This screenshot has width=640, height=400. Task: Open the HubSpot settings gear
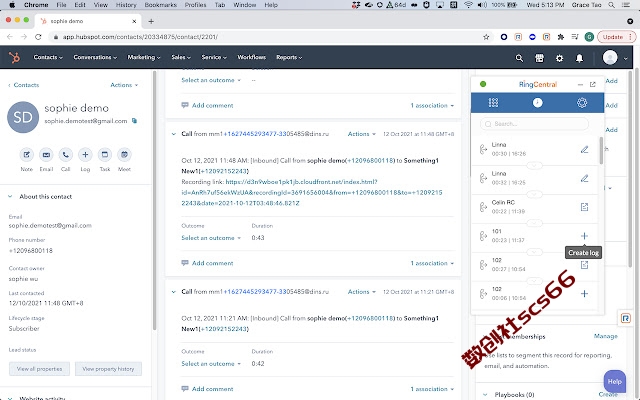tap(559, 58)
